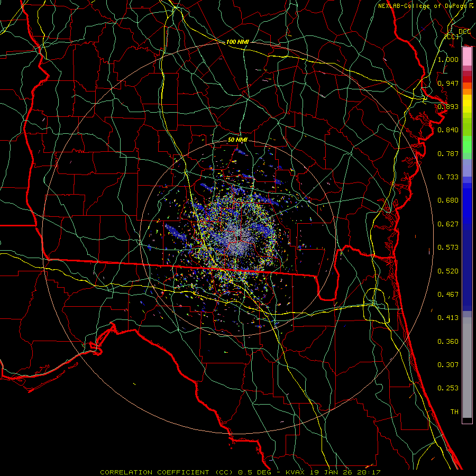The height and width of the screenshot is (476, 476).
Task: Click the 0.307 legend value
Action: click(448, 365)
